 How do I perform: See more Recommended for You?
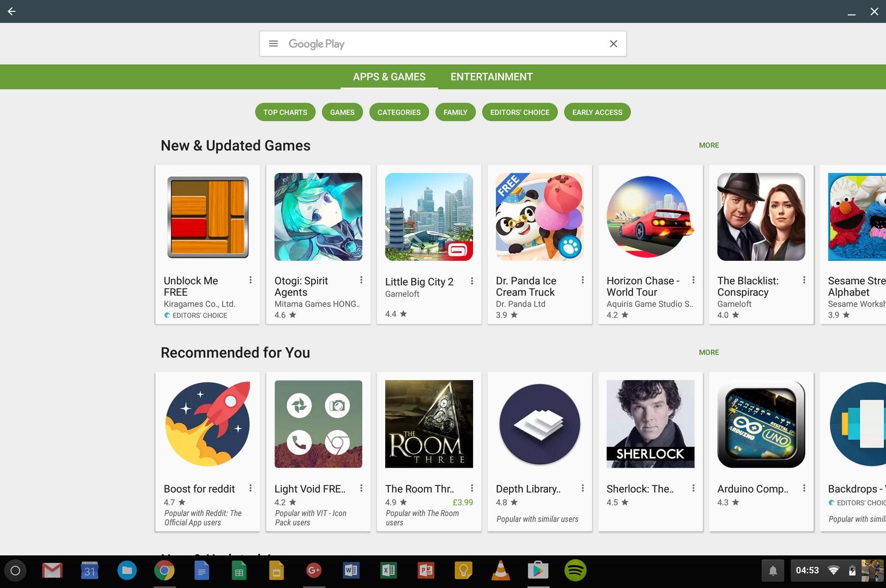click(x=709, y=352)
